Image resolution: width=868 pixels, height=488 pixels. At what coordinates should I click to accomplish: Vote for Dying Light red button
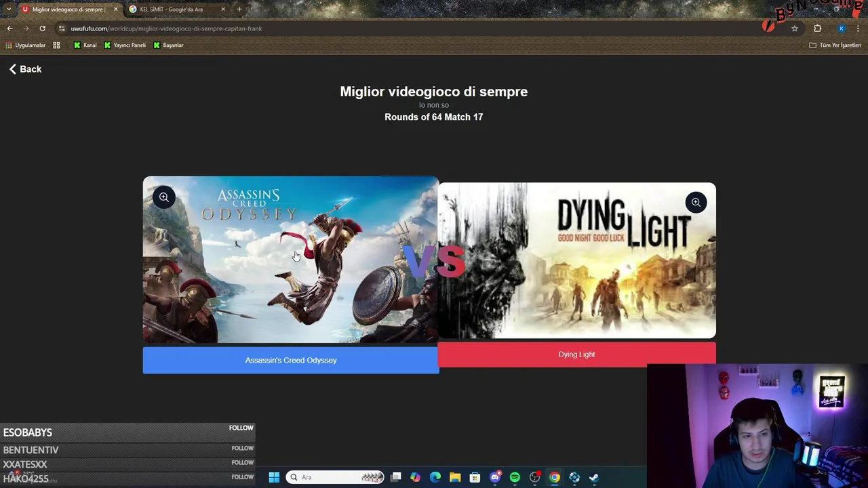(576, 354)
